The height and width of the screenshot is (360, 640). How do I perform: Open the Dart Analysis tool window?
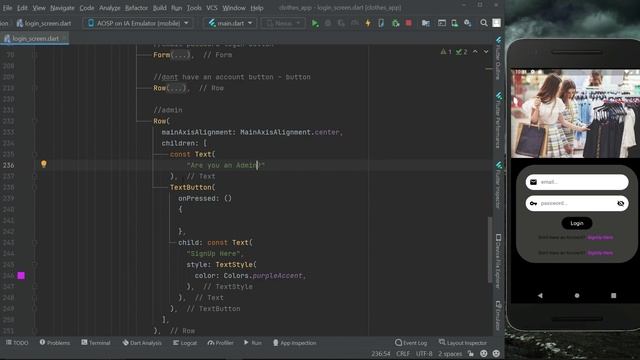(142, 343)
